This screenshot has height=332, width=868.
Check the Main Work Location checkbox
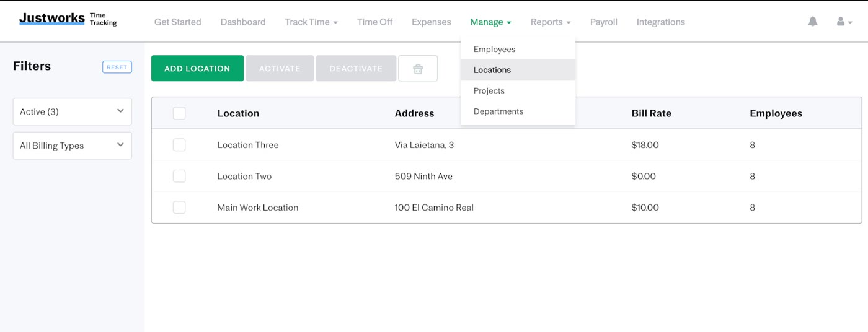(179, 207)
